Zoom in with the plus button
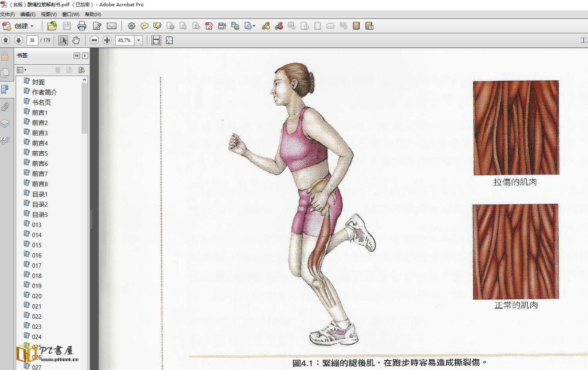Viewport: 588px width, 370px height. [107, 40]
